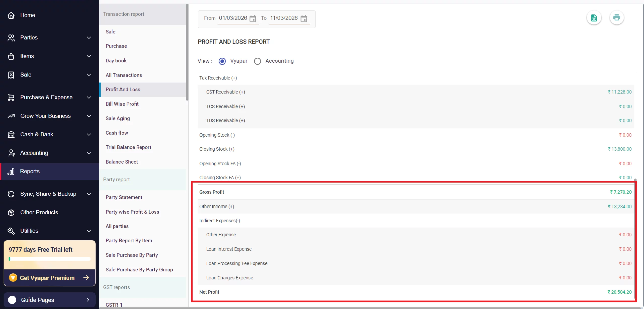Image resolution: width=644 pixels, height=309 pixels.
Task: Click the Home house icon
Action: tap(11, 15)
